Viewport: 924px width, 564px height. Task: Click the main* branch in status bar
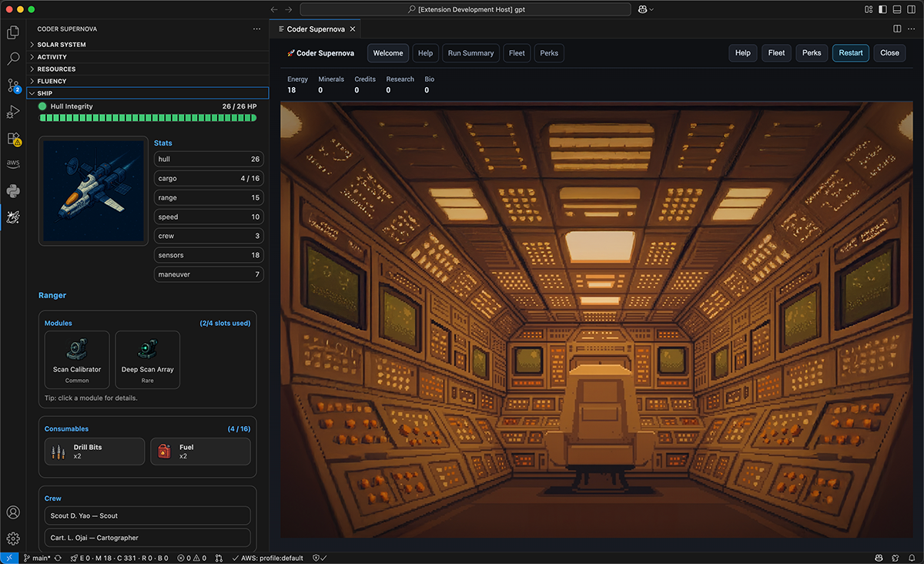[x=37, y=558]
